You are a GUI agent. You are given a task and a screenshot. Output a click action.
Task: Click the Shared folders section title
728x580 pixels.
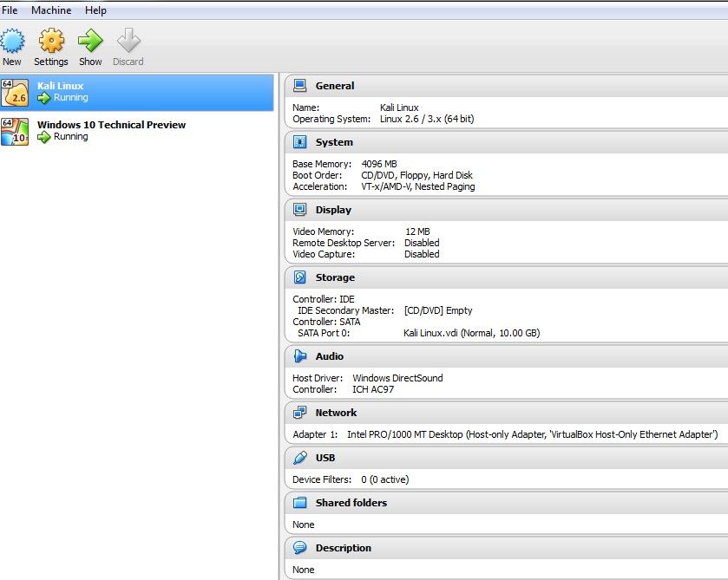pos(351,503)
